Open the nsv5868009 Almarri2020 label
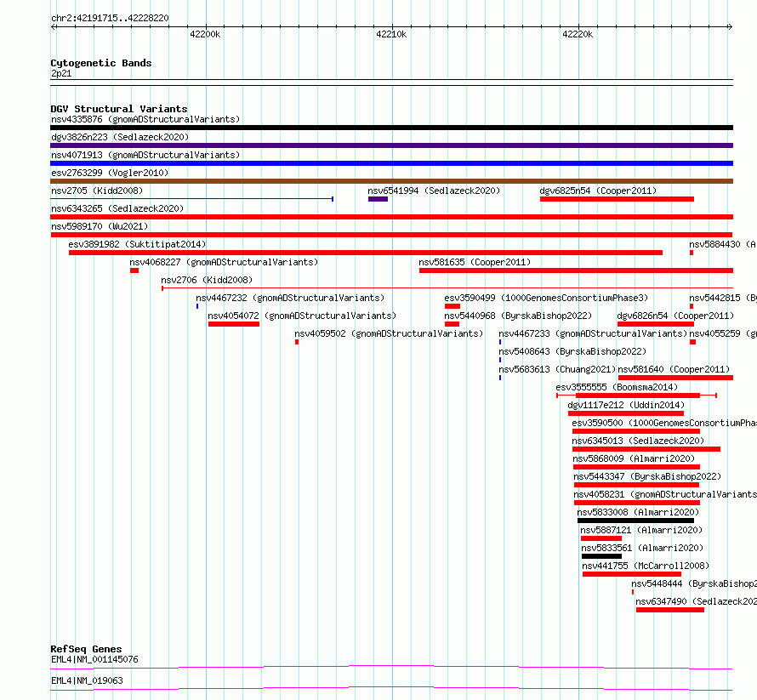The height and width of the screenshot is (700, 757). point(634,458)
